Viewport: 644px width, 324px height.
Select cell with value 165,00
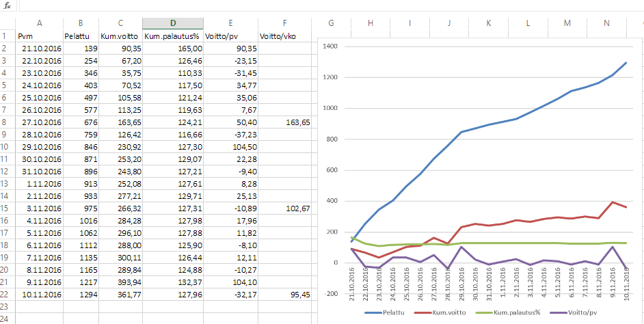[172, 49]
